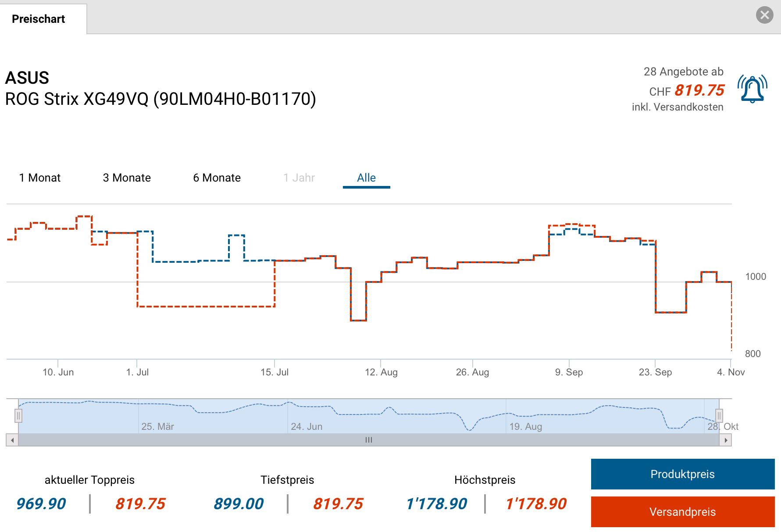The image size is (781, 532).
Task: Click the chart low point near 12. Aug
Action: tap(358, 321)
